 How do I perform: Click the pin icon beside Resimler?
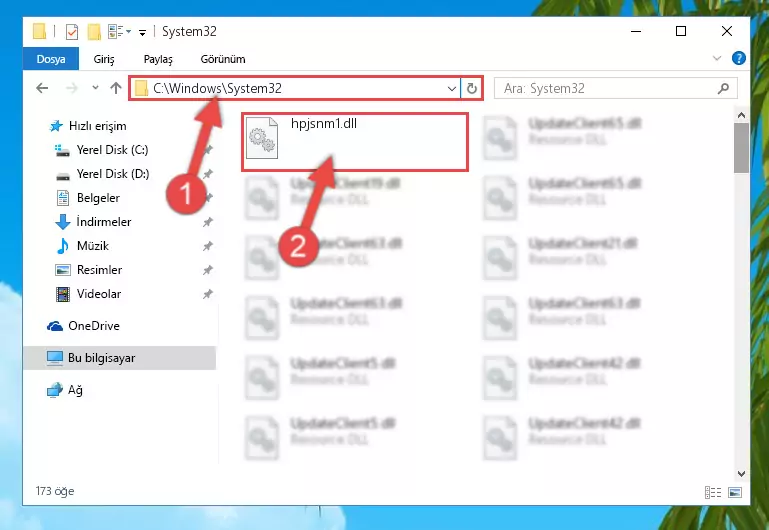tap(208, 270)
